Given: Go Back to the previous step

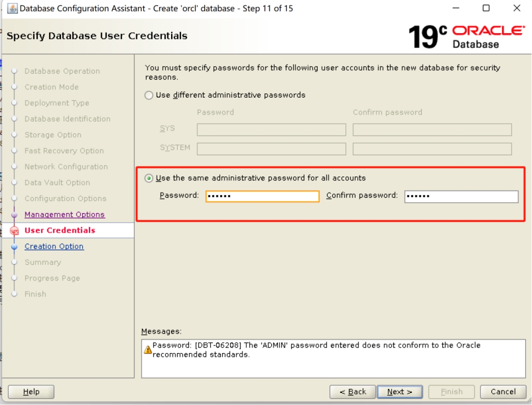Looking at the screenshot, I should 353,392.
